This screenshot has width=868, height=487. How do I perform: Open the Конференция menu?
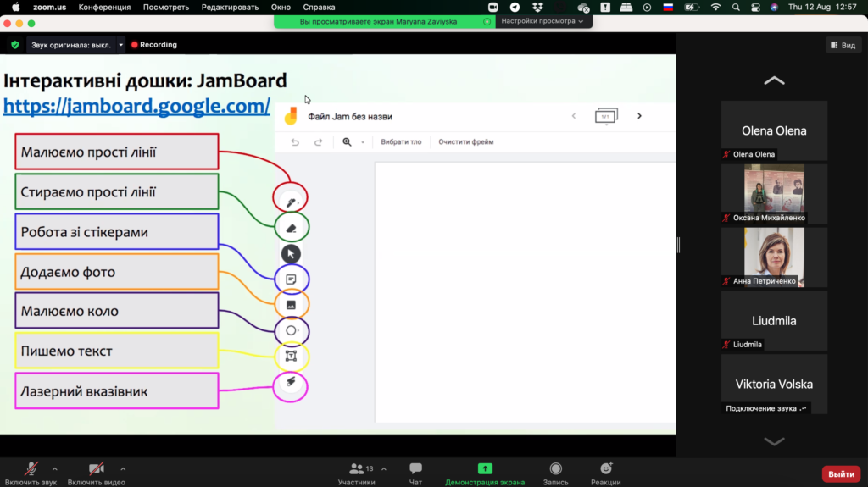tap(104, 7)
